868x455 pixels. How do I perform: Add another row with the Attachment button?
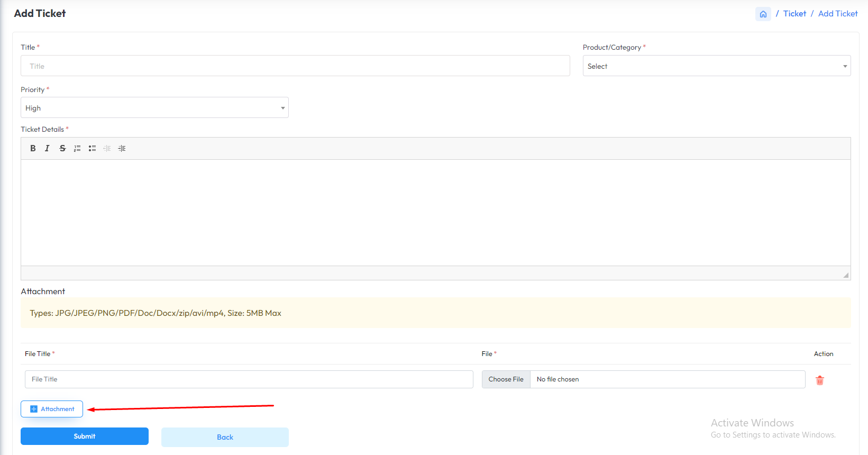pyautogui.click(x=52, y=409)
